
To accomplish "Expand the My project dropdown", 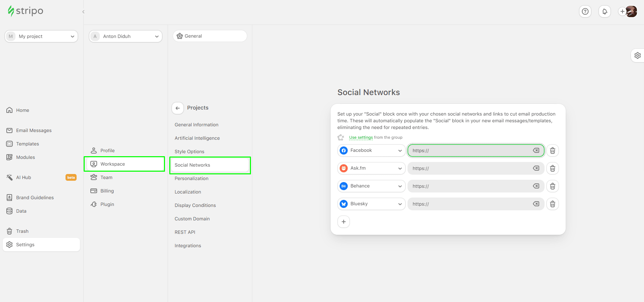I will [x=41, y=36].
